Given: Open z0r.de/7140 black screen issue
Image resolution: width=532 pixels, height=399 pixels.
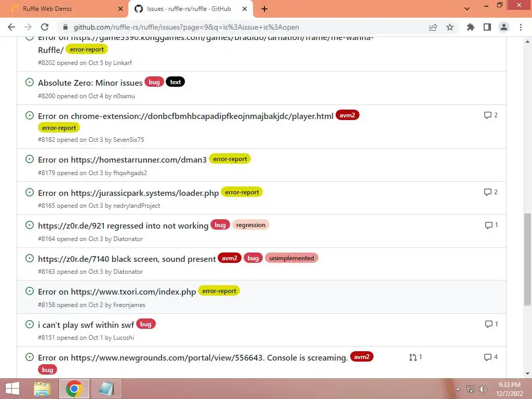Looking at the screenshot, I should 127,259.
